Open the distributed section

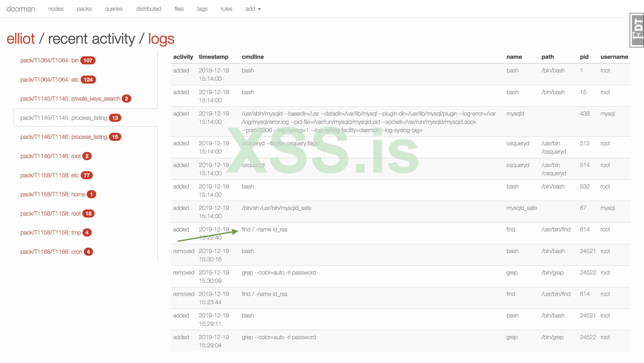(148, 9)
